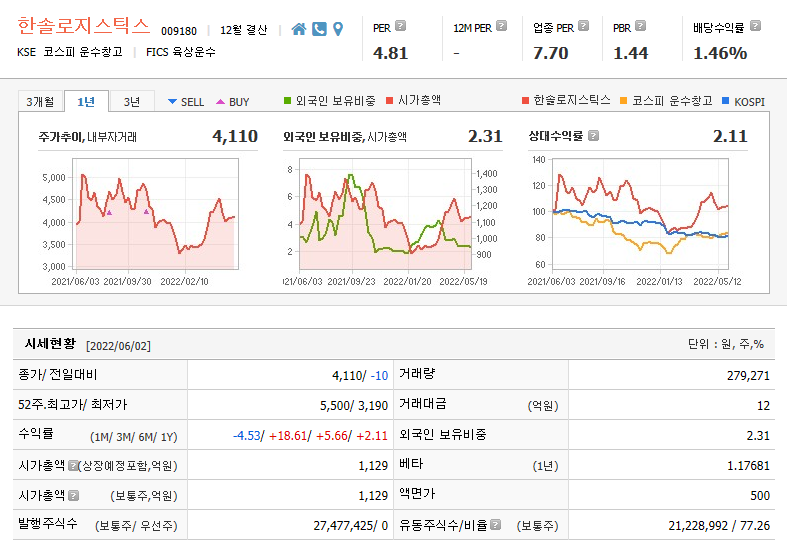Click the 발행주식수 value 27,477,425/ 0
The width and height of the screenshot is (787, 550).
click(x=350, y=525)
